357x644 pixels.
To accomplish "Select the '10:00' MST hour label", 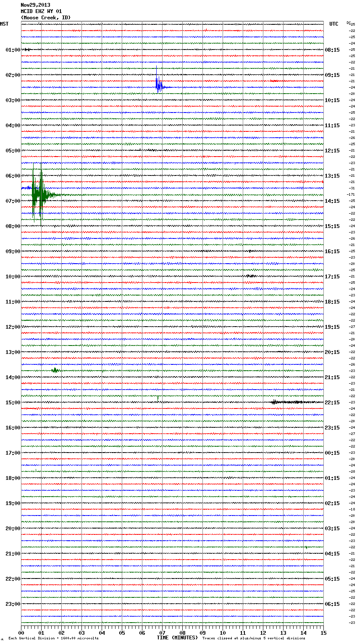I will click(13, 277).
